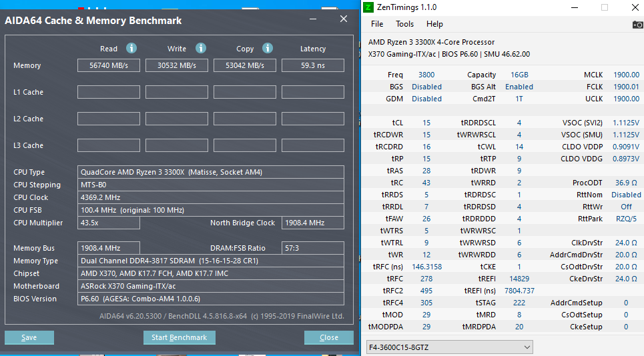Click the FCLK value 1900.01
Viewport: 644px width, 356px height.
[626, 87]
